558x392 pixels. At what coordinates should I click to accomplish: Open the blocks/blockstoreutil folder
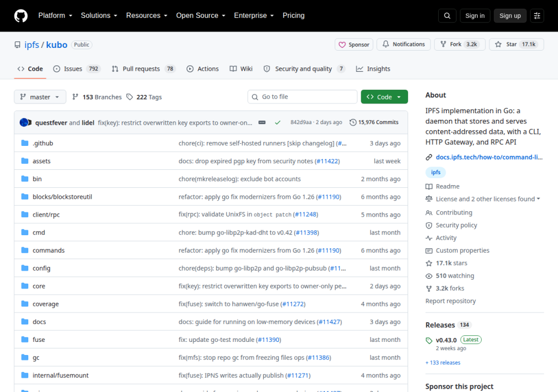coord(62,197)
